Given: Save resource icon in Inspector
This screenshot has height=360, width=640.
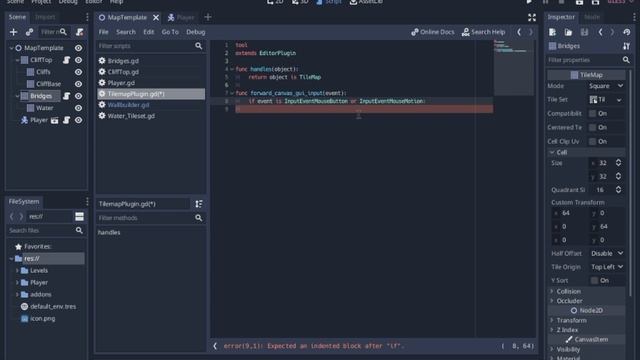Looking at the screenshot, I should (x=584, y=32).
